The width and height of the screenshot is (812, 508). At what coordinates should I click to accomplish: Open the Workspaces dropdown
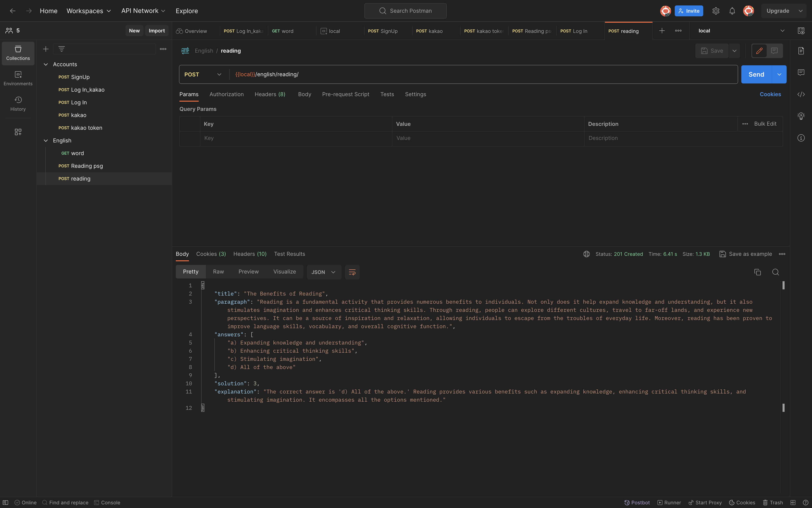click(x=89, y=11)
